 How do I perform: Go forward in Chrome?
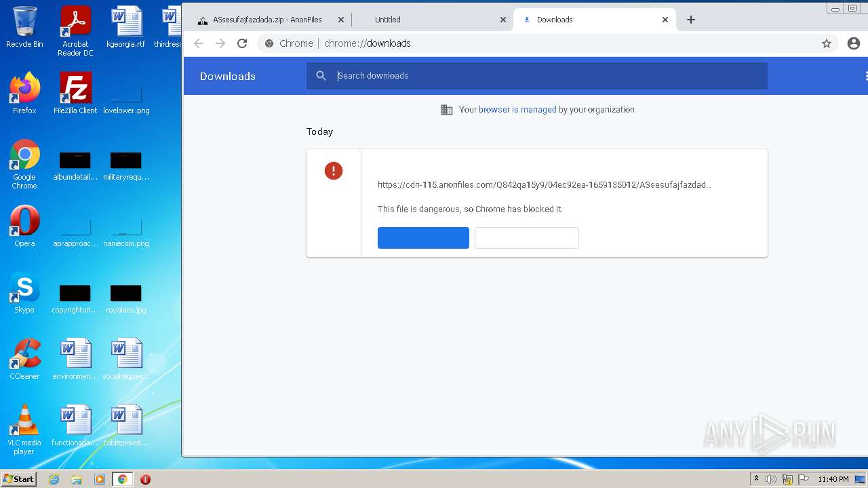[220, 43]
